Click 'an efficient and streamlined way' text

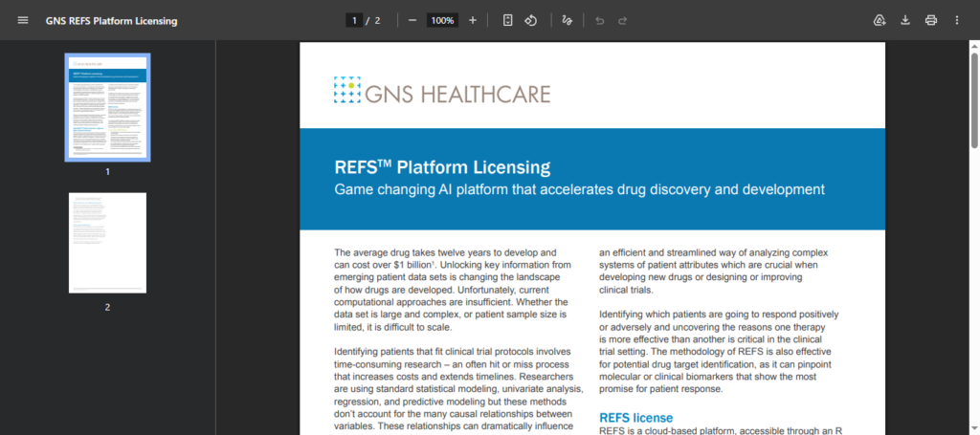pos(713,252)
